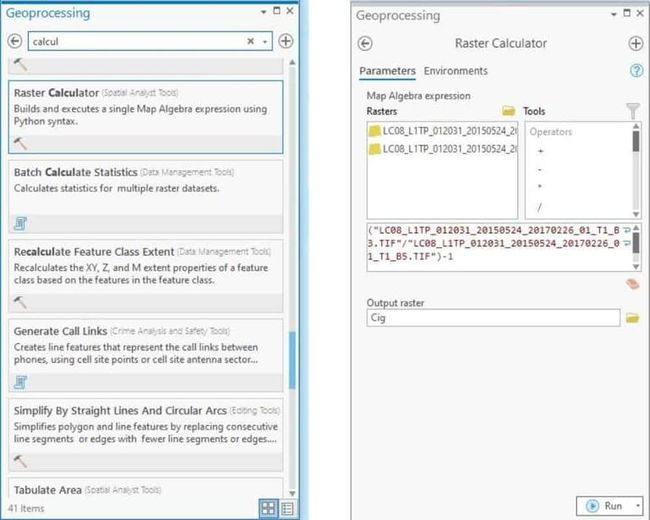Click the script icon under Batch Calculate Statistics
650x520 pixels.
[20, 224]
